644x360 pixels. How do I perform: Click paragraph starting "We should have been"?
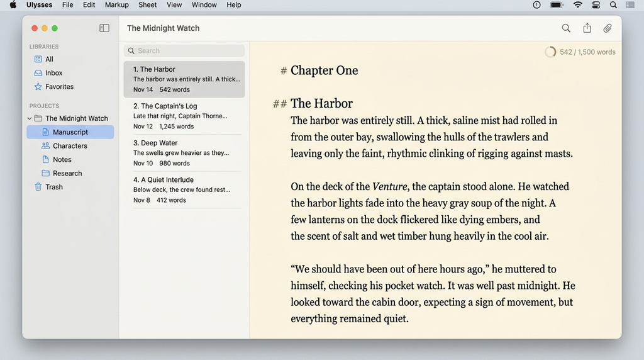[433, 294]
